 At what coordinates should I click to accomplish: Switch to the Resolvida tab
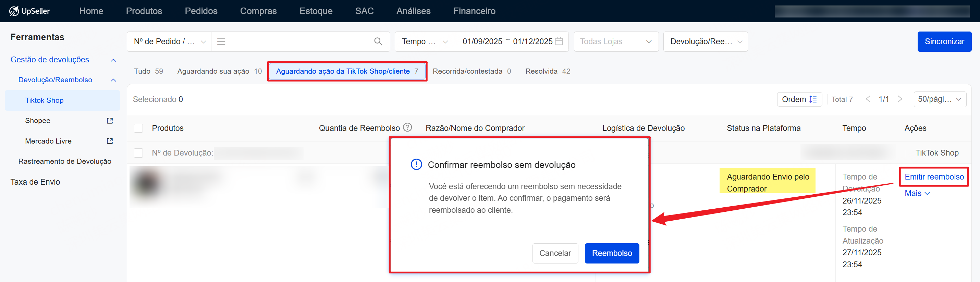[547, 71]
